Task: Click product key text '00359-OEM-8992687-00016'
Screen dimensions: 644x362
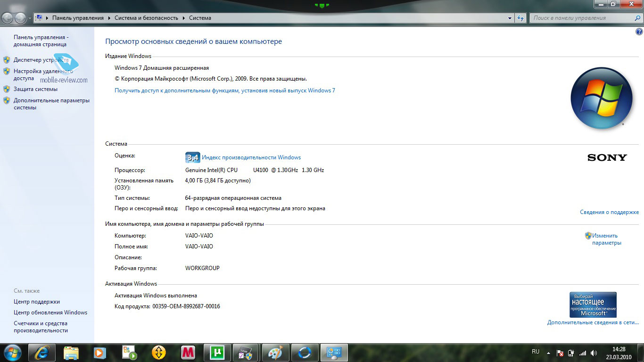Action: coord(186,306)
